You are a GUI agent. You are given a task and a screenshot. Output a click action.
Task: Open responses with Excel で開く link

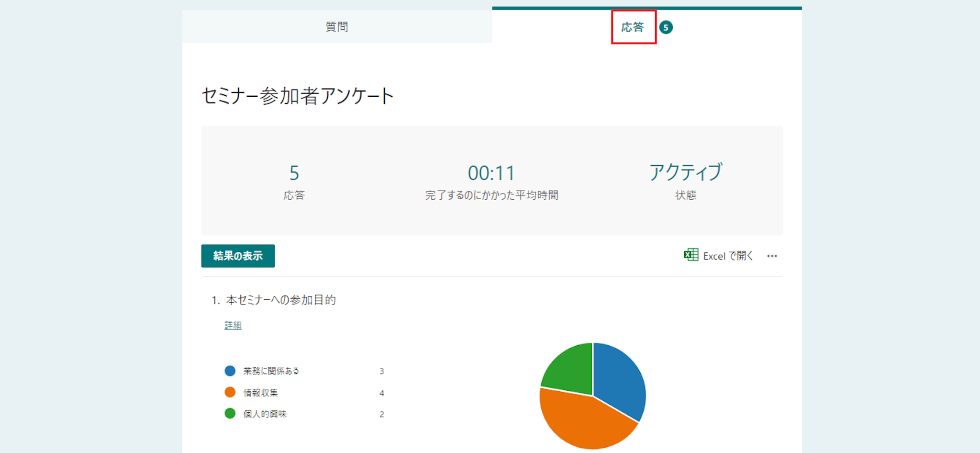click(x=727, y=256)
